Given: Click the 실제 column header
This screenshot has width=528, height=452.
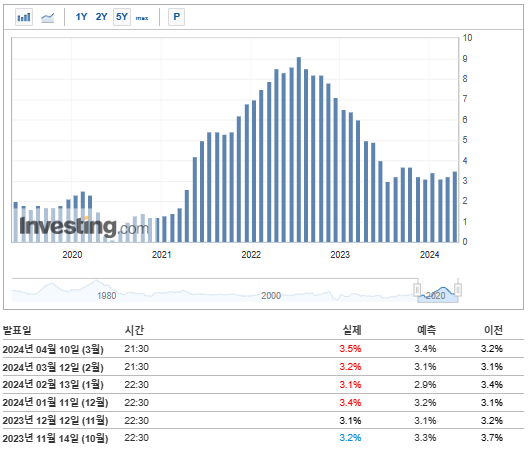Looking at the screenshot, I should [x=352, y=330].
